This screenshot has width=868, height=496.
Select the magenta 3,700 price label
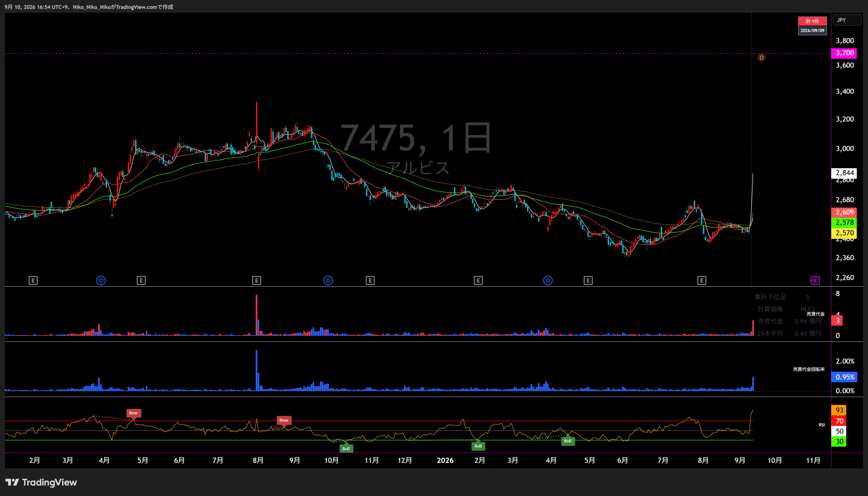[x=845, y=53]
